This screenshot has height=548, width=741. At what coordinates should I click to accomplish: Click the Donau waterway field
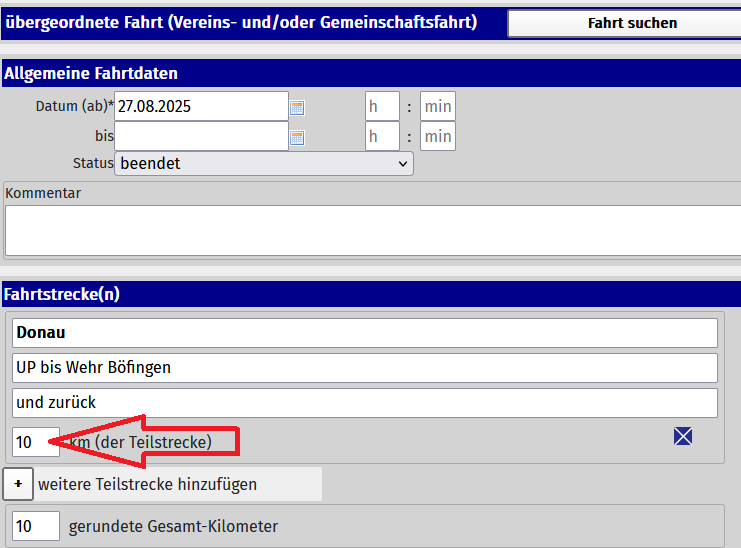tap(365, 333)
